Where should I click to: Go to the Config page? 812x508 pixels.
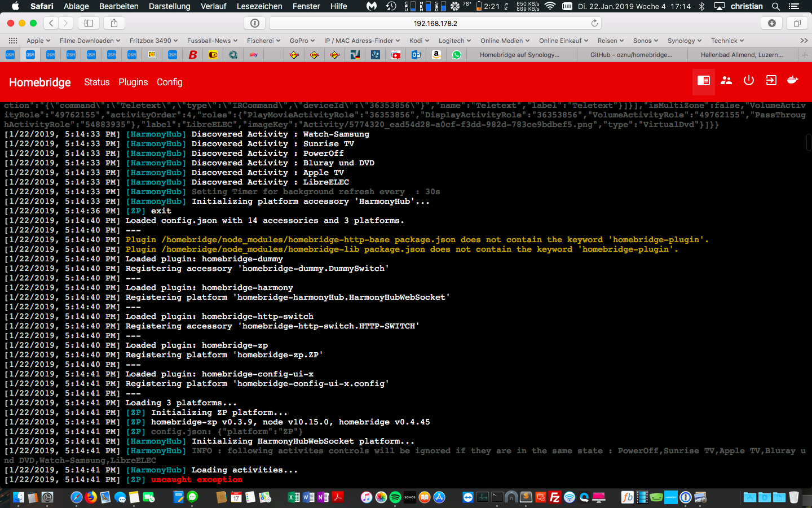point(169,82)
